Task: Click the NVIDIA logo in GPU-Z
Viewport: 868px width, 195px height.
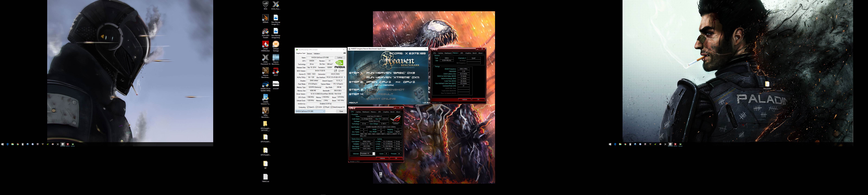Action: click(340, 64)
